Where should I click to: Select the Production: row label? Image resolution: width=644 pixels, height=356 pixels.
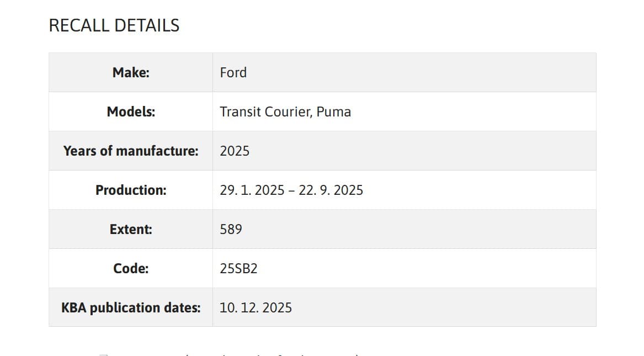click(x=131, y=190)
